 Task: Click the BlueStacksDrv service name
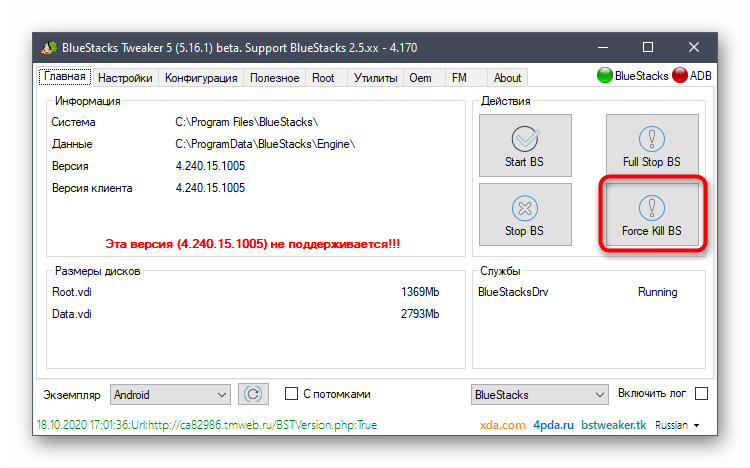[513, 292]
